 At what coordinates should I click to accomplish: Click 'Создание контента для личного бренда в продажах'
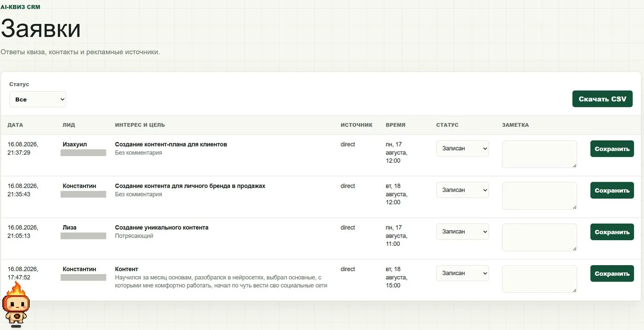pos(190,186)
